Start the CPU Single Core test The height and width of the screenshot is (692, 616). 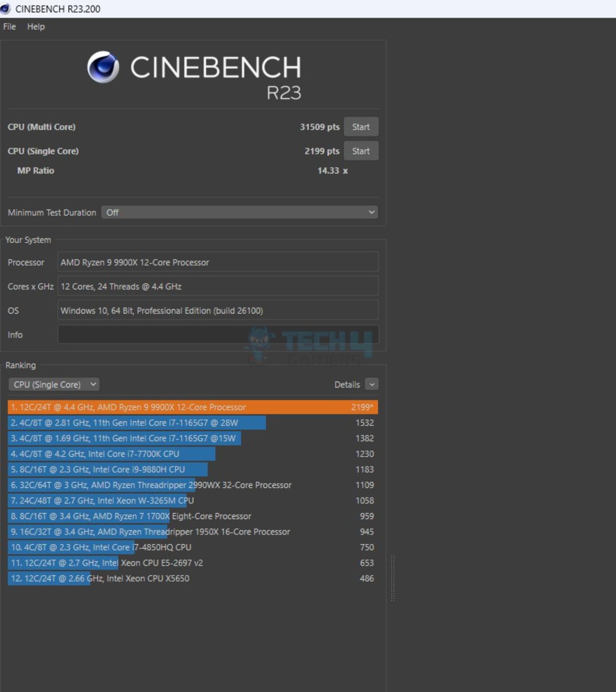coord(361,151)
